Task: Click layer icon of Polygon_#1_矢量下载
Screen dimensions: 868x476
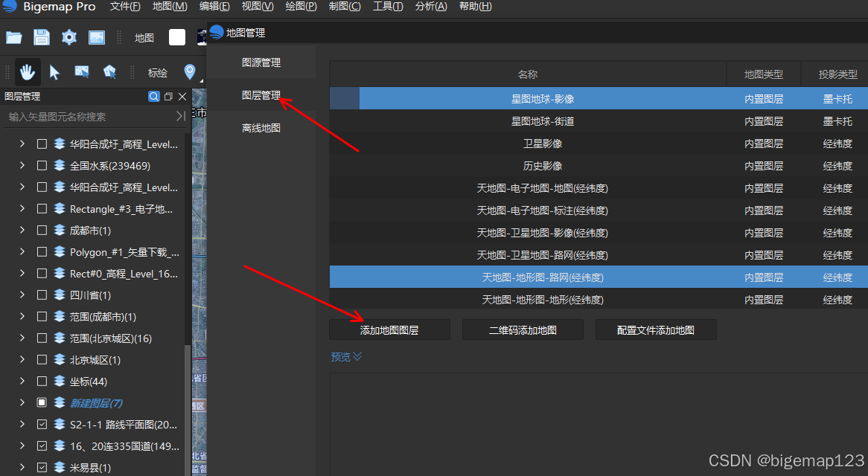Action: point(60,251)
